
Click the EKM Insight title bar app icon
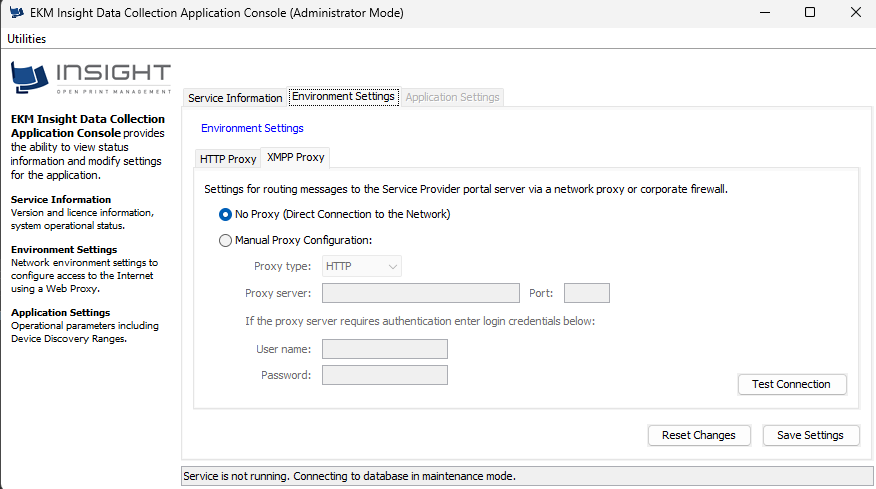tap(16, 12)
